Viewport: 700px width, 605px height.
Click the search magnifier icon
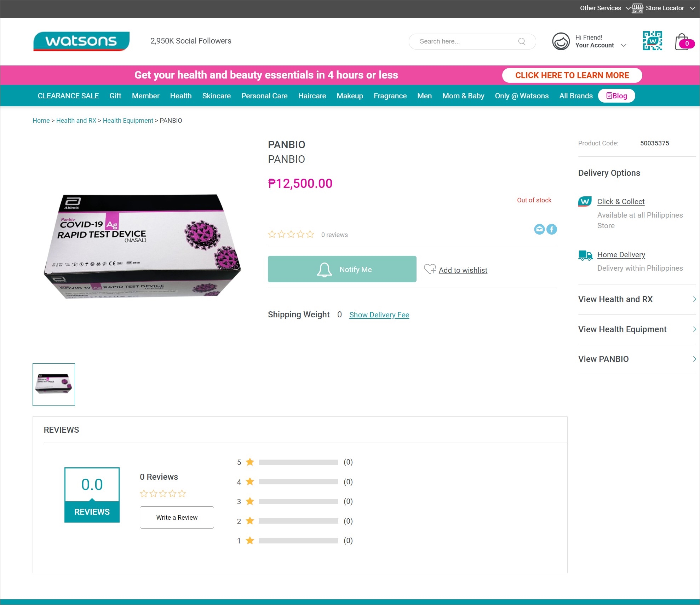522,41
